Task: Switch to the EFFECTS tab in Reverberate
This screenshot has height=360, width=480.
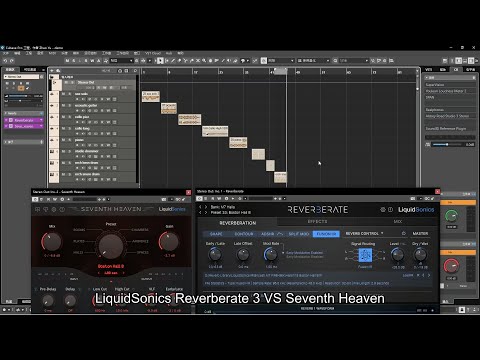Action: coord(317,221)
